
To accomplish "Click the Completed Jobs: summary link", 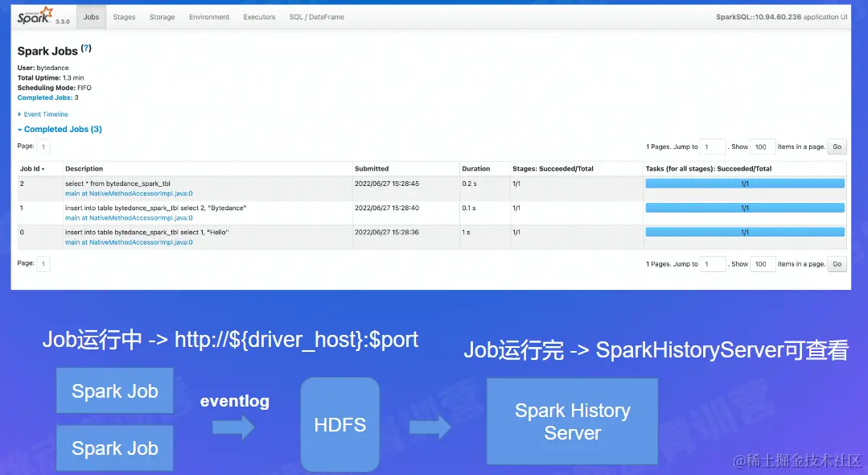I will coord(45,97).
